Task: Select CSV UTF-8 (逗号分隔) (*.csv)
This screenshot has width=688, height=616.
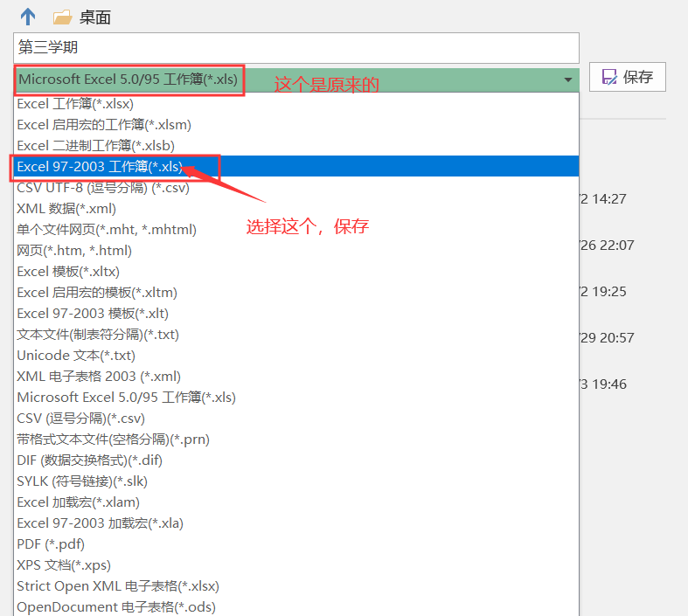Action: click(296, 188)
